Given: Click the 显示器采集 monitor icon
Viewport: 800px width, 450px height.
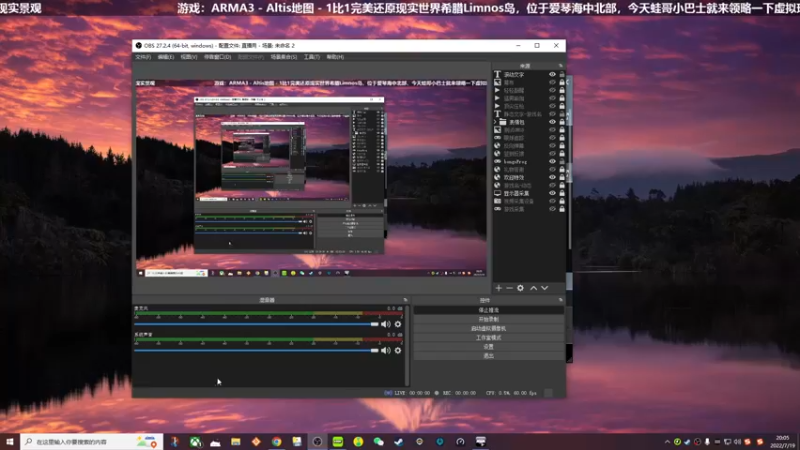Looking at the screenshot, I should point(497,193).
